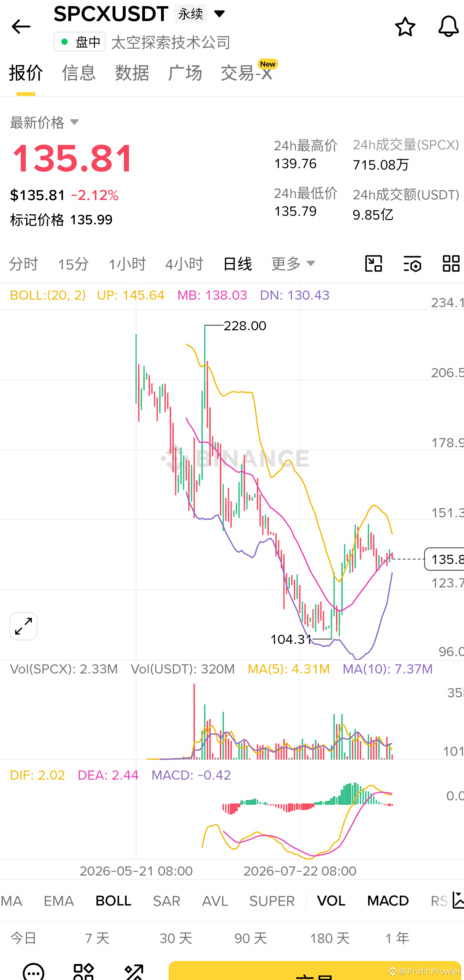
Task: Expand the chart to fullscreen
Action: tap(23, 626)
